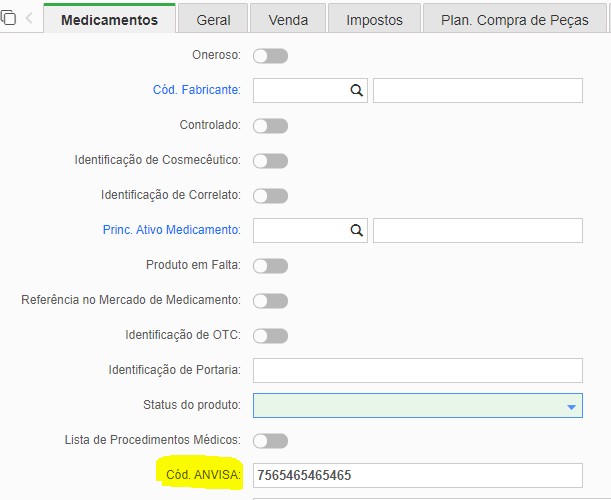Switch to the Geral tab
The image size is (611, 500).
(x=213, y=19)
